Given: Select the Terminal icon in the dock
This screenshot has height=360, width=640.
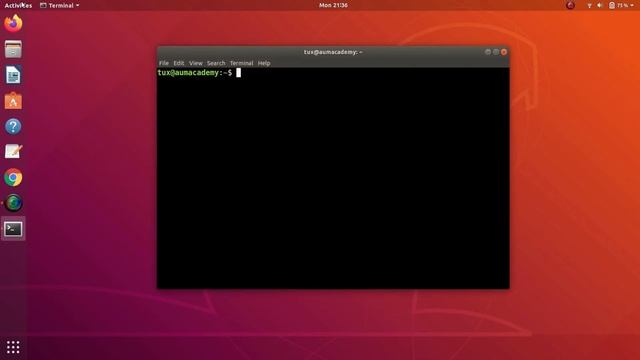Looking at the screenshot, I should (x=13, y=229).
